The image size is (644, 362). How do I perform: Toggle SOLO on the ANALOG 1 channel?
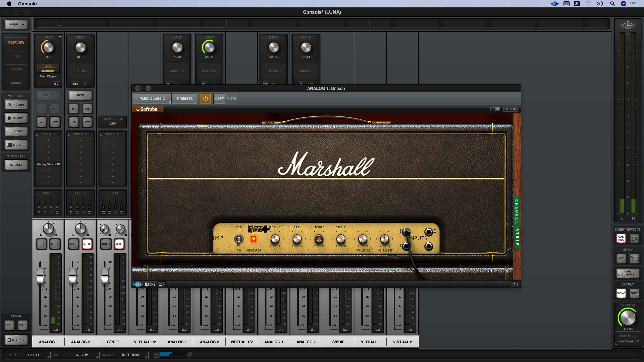[x=41, y=244]
